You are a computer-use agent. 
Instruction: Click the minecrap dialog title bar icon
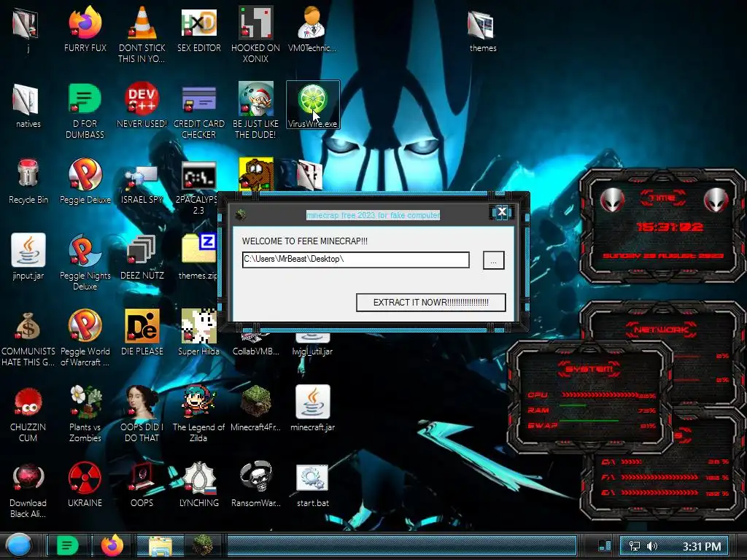(x=240, y=215)
